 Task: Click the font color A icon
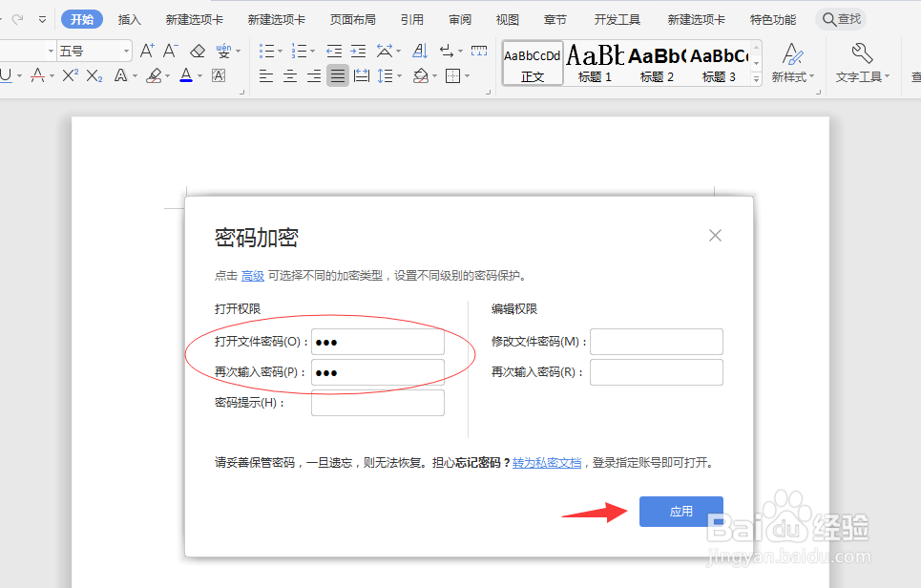(x=186, y=75)
